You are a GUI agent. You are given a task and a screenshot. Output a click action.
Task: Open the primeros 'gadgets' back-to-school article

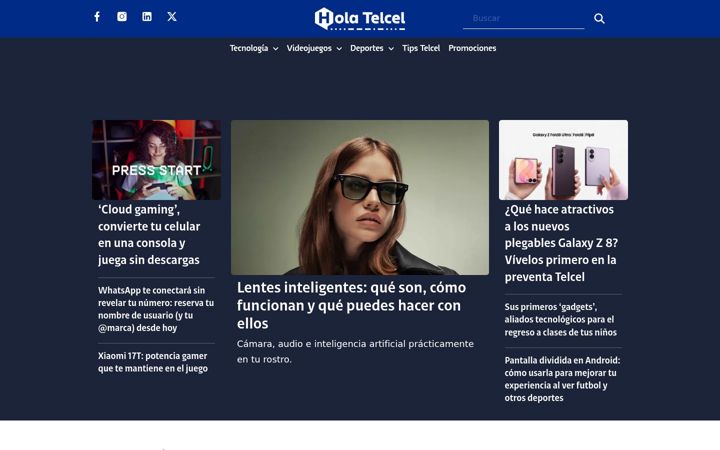(561, 319)
